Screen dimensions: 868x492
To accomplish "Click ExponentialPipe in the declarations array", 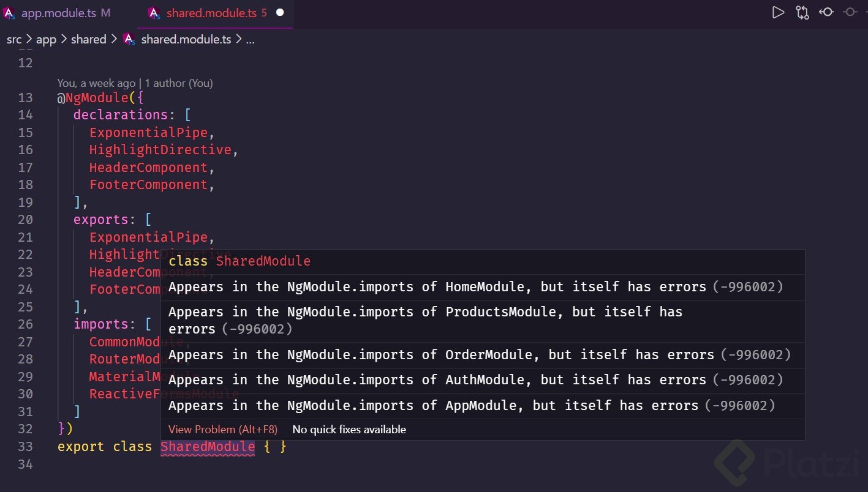I will click(x=148, y=133).
